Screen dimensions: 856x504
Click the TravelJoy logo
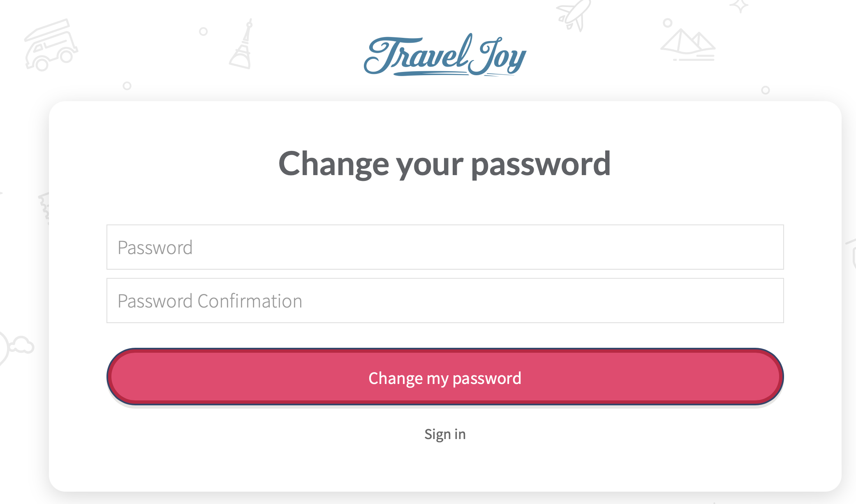pyautogui.click(x=445, y=55)
